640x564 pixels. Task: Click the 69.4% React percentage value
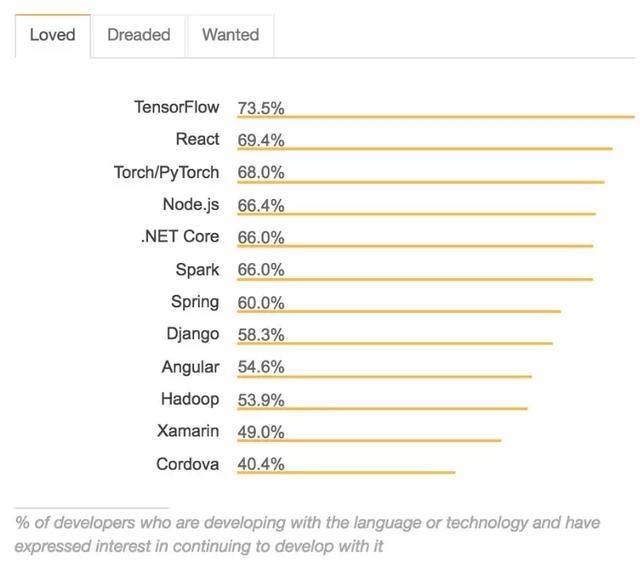261,140
